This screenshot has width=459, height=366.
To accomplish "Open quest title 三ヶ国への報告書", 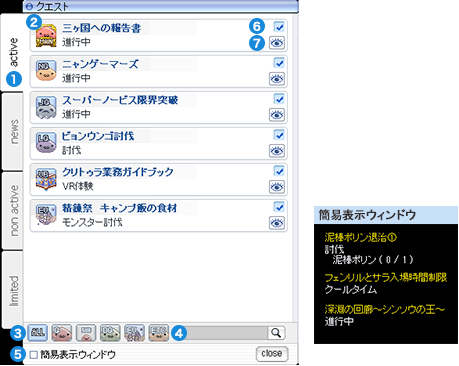I will click(101, 28).
